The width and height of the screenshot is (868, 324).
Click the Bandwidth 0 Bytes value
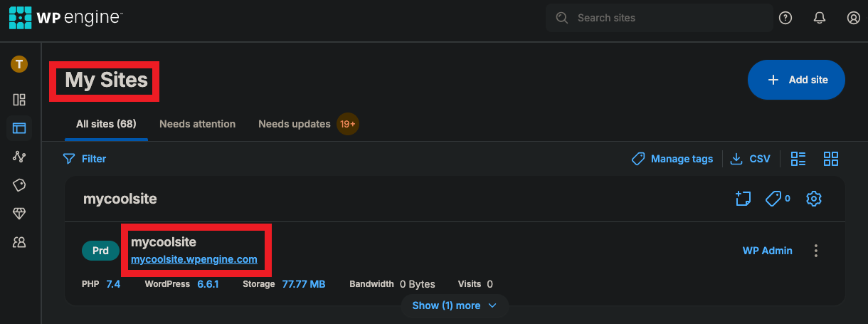click(417, 284)
